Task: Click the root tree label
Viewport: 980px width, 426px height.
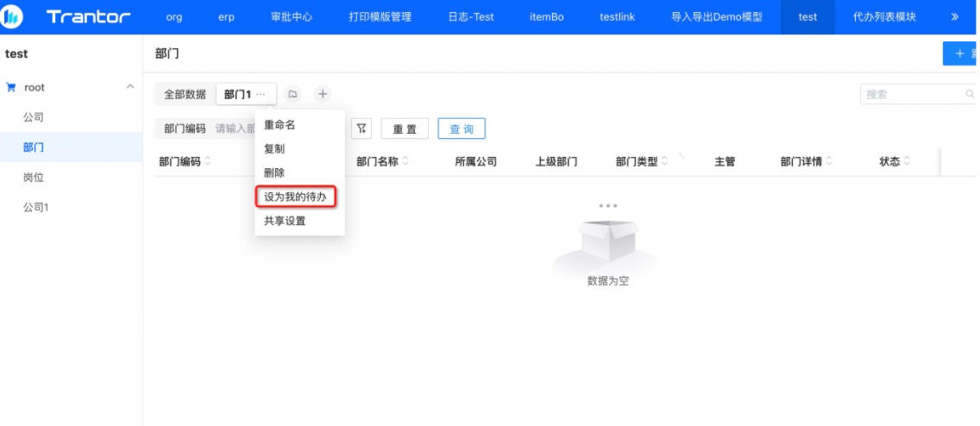Action: click(x=35, y=87)
